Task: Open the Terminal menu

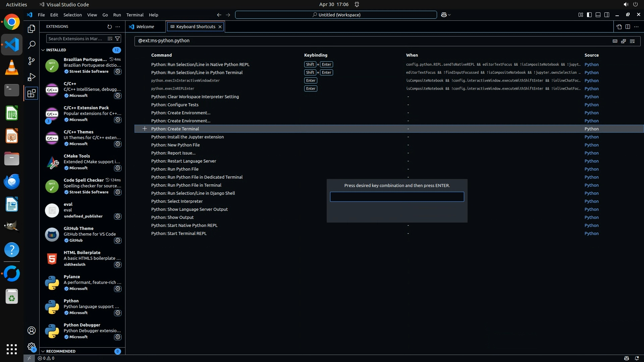Action: point(135,15)
